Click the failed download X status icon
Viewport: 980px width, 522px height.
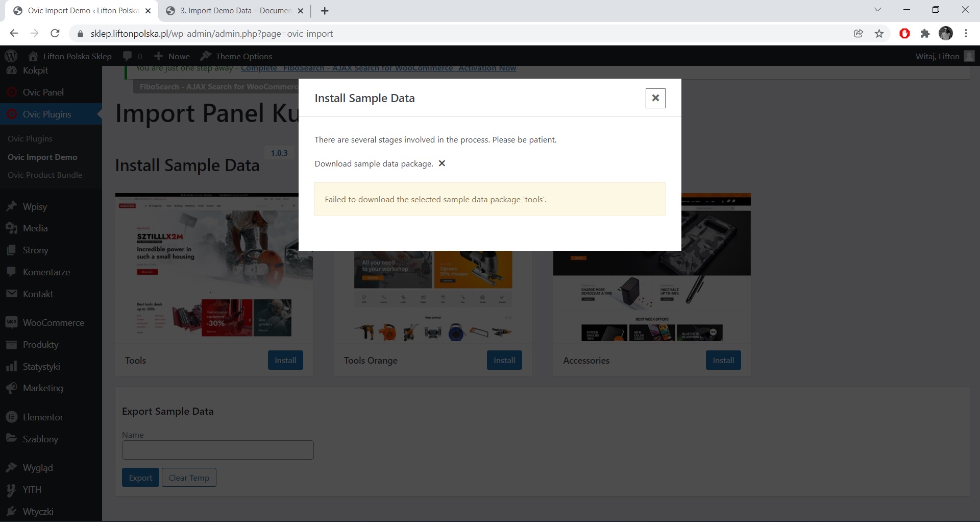(442, 163)
